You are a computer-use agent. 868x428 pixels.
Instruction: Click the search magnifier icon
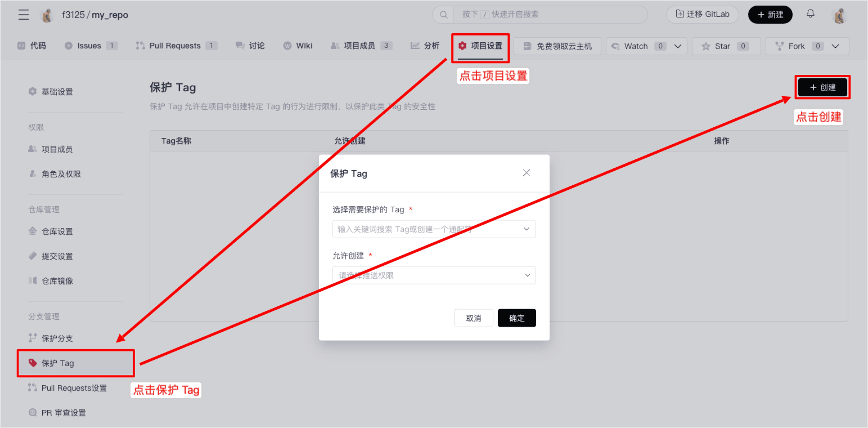[x=444, y=15]
